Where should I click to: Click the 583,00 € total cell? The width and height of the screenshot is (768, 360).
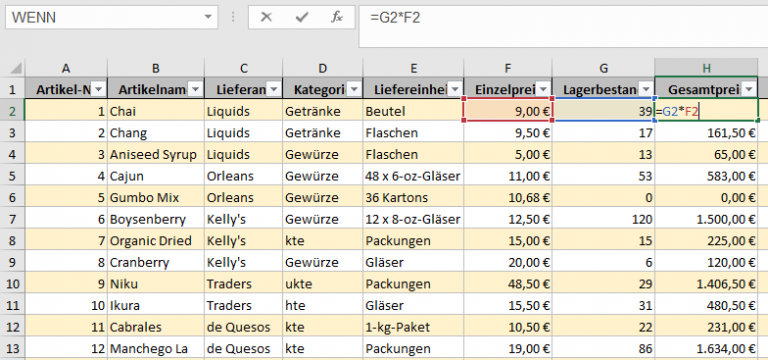(706, 176)
